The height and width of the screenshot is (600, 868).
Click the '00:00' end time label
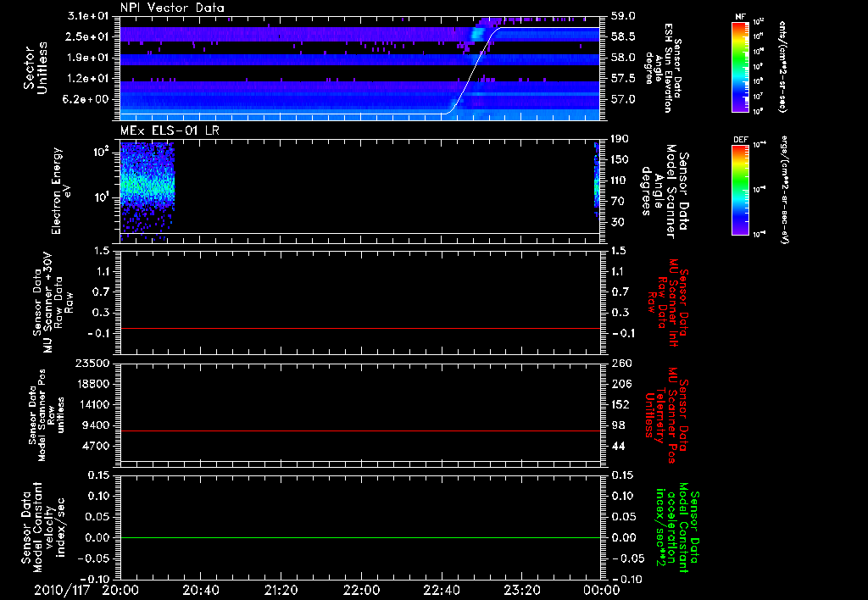pos(602,590)
